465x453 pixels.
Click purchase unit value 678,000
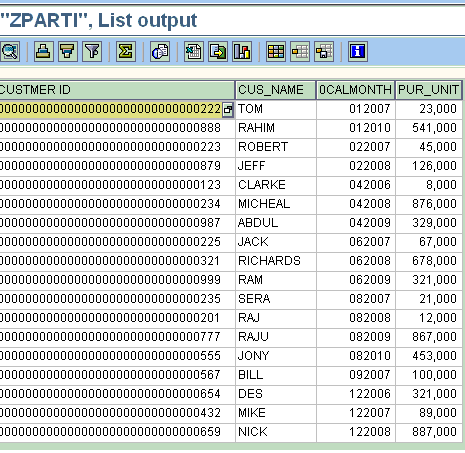[x=434, y=261]
